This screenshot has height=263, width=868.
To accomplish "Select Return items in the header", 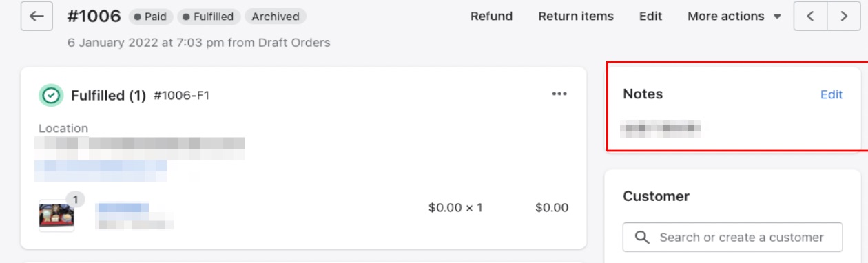I will pos(576,16).
